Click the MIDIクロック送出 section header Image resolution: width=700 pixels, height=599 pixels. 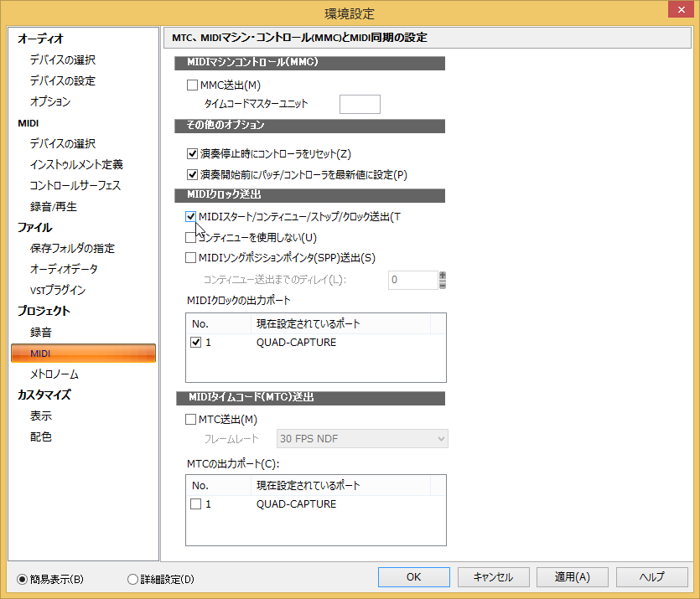310,195
